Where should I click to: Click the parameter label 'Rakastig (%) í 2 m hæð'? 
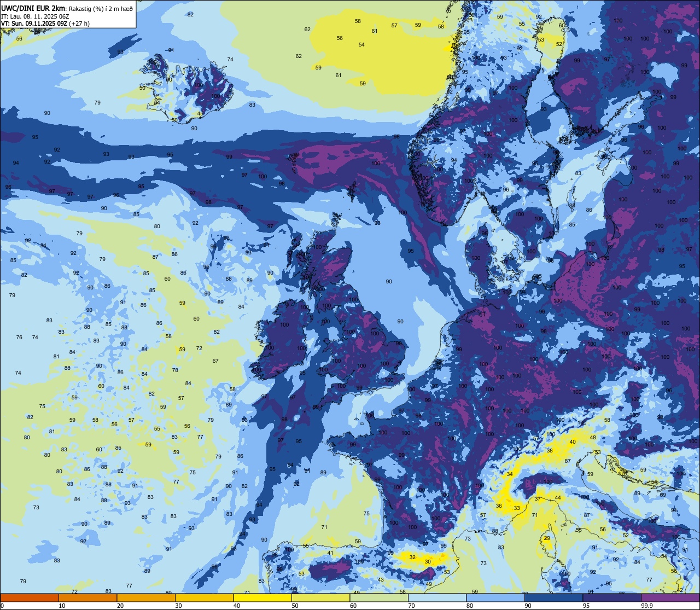101,8
